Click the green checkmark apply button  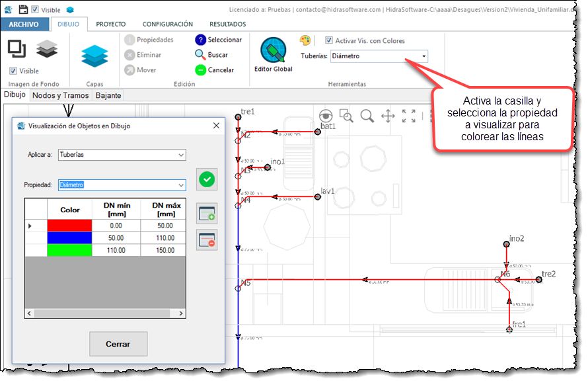click(x=207, y=179)
